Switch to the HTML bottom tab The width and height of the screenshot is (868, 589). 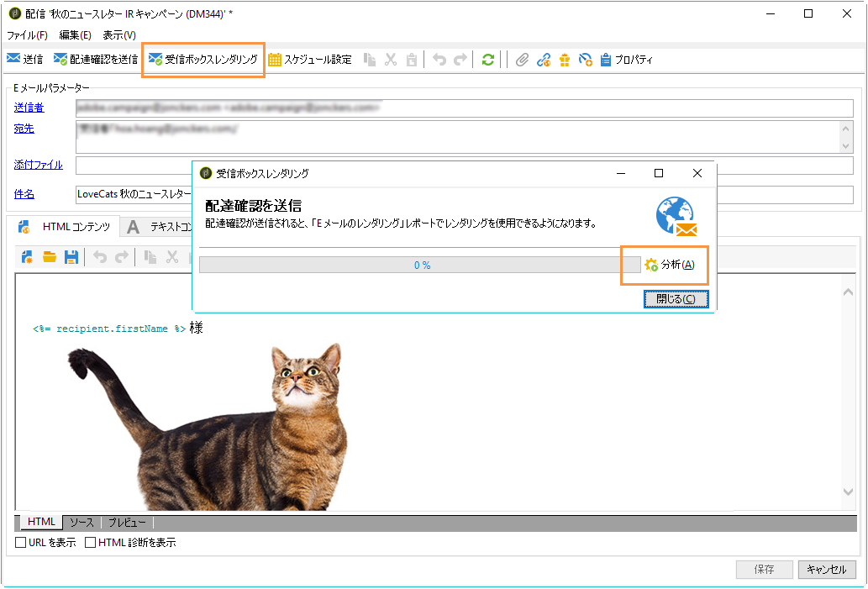pyautogui.click(x=41, y=522)
